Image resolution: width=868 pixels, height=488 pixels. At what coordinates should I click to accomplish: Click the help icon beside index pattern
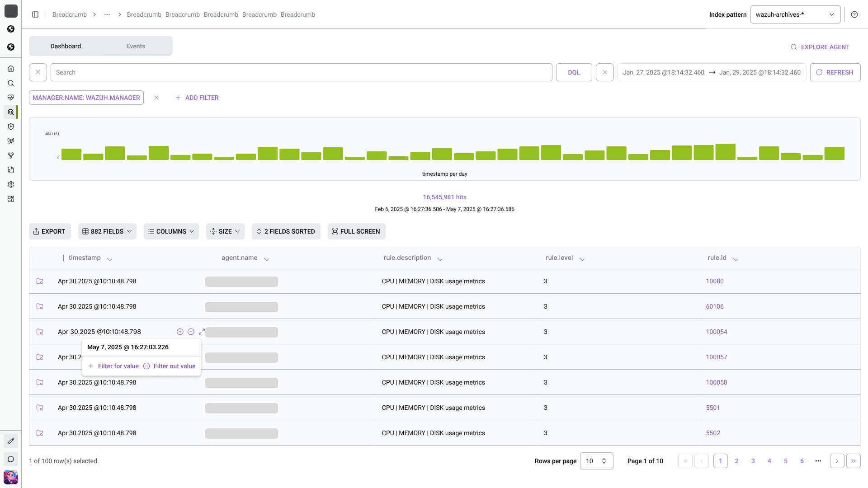[854, 14]
